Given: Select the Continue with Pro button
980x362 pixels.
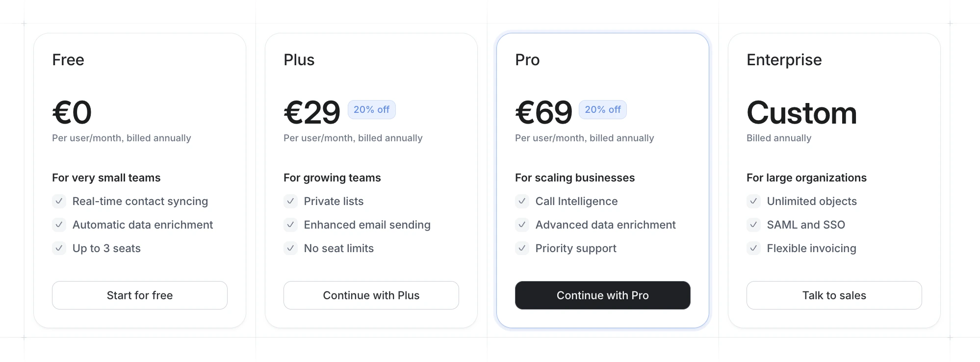Looking at the screenshot, I should [x=602, y=295].
